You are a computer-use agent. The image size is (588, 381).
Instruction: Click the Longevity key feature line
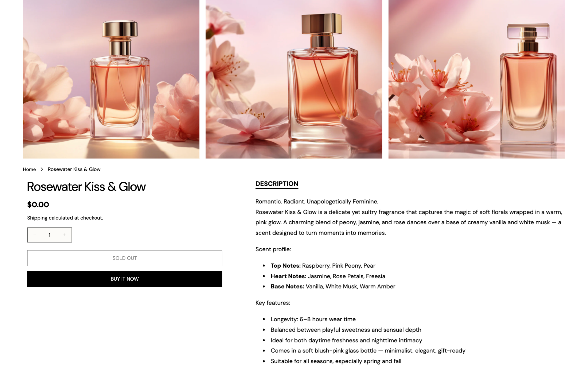coord(313,319)
